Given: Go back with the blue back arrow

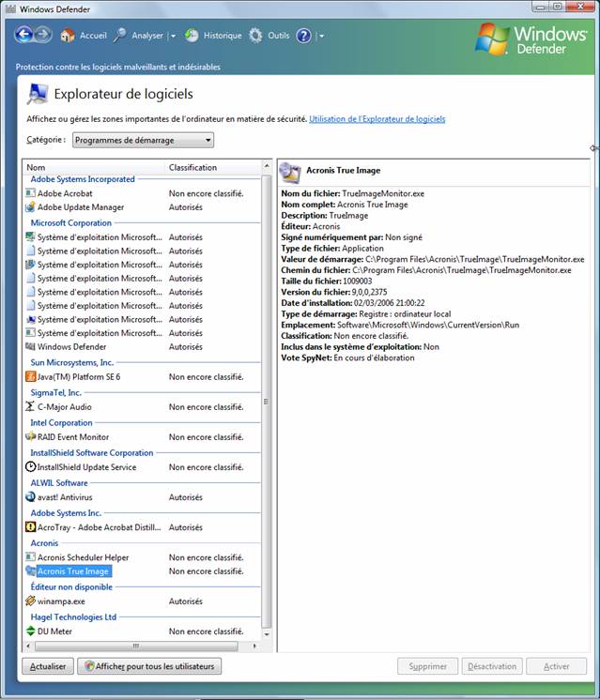Looking at the screenshot, I should (x=24, y=35).
